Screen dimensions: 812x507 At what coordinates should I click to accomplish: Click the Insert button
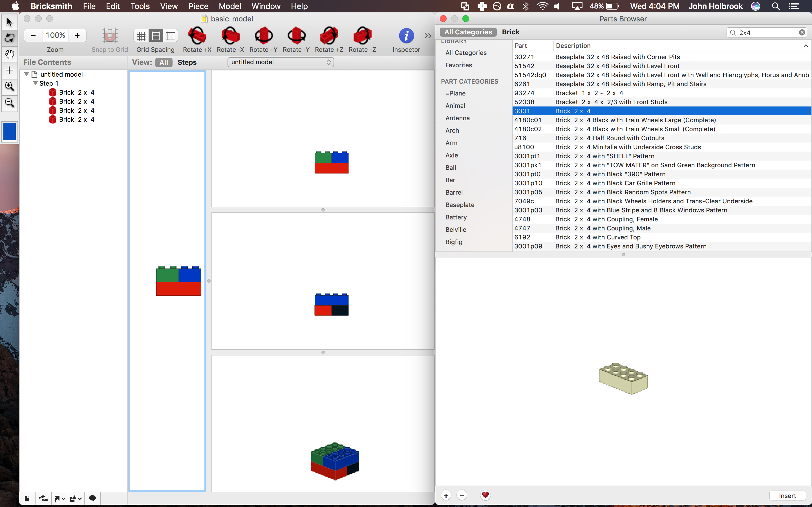tap(787, 496)
